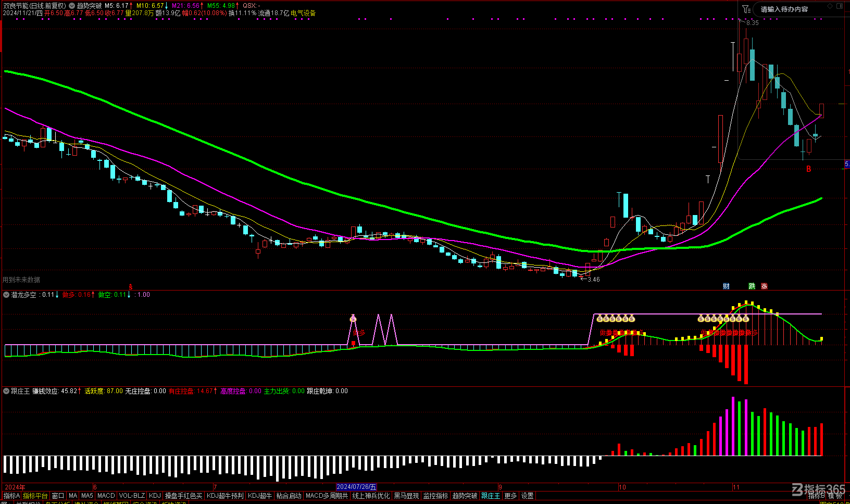The height and width of the screenshot is (504, 850).
Task: Click the month 10 label on the time axis
Action: [x=622, y=487]
